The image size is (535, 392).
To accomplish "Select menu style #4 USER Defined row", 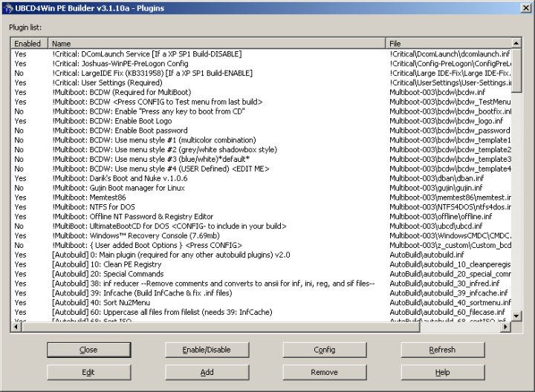I will click(261, 169).
